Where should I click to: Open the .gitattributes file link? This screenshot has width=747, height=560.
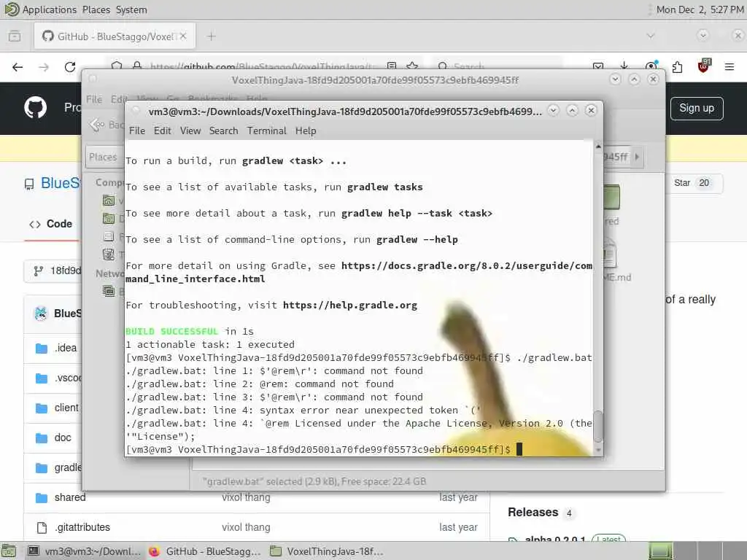point(82,528)
